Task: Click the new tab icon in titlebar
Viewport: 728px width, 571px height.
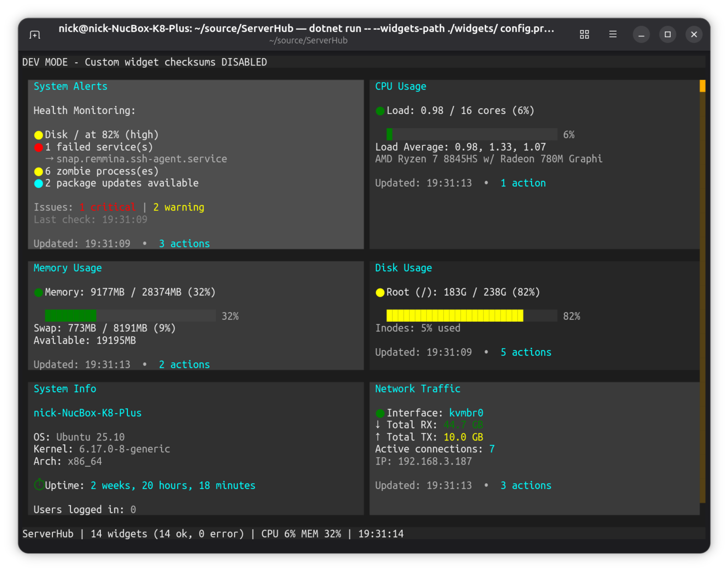Action: click(35, 34)
